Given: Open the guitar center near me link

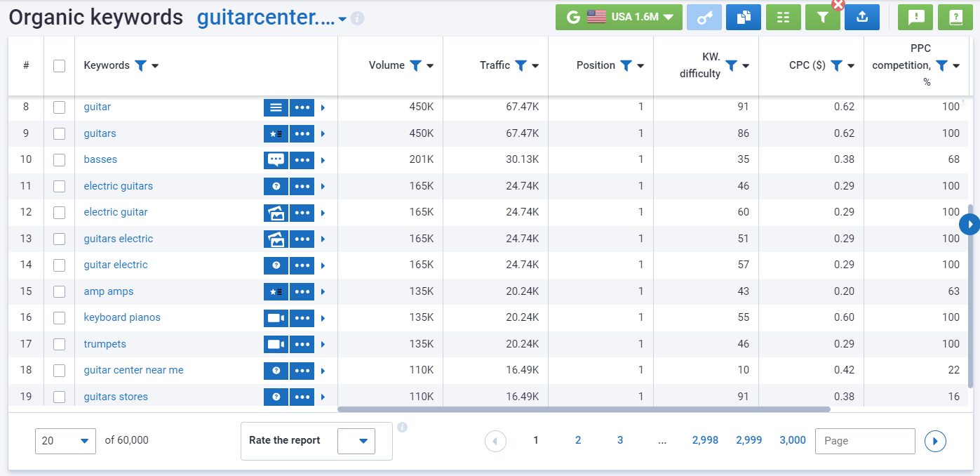Looking at the screenshot, I should coord(133,370).
